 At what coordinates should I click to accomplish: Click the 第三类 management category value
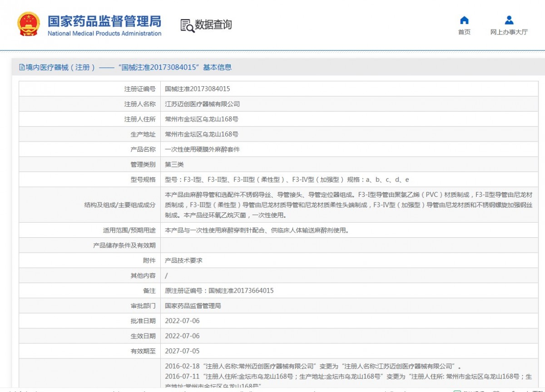(x=174, y=164)
